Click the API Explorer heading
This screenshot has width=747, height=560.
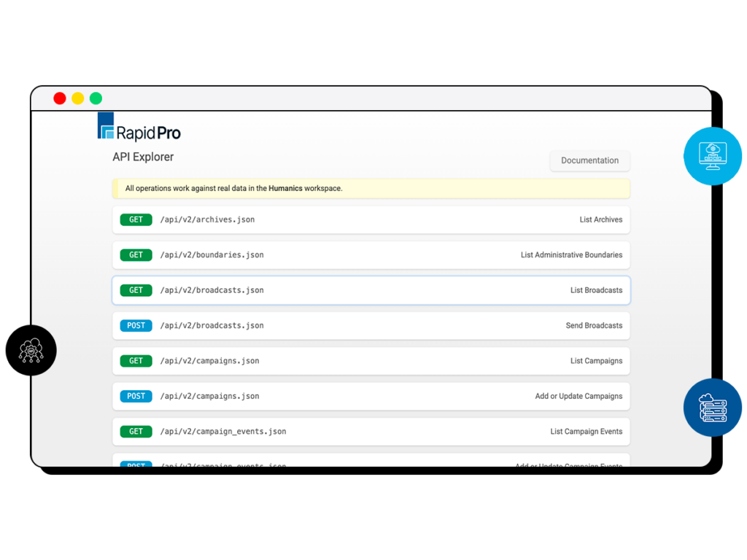(143, 157)
